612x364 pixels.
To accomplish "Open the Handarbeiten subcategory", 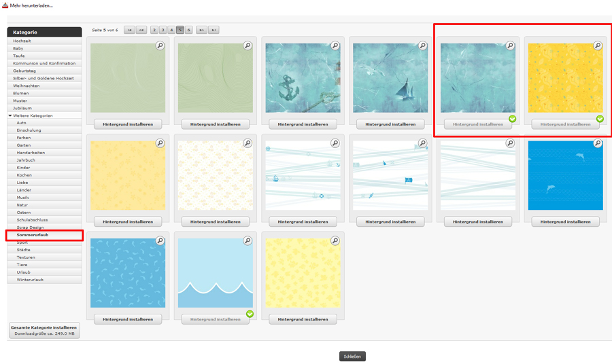I will 44,153.
